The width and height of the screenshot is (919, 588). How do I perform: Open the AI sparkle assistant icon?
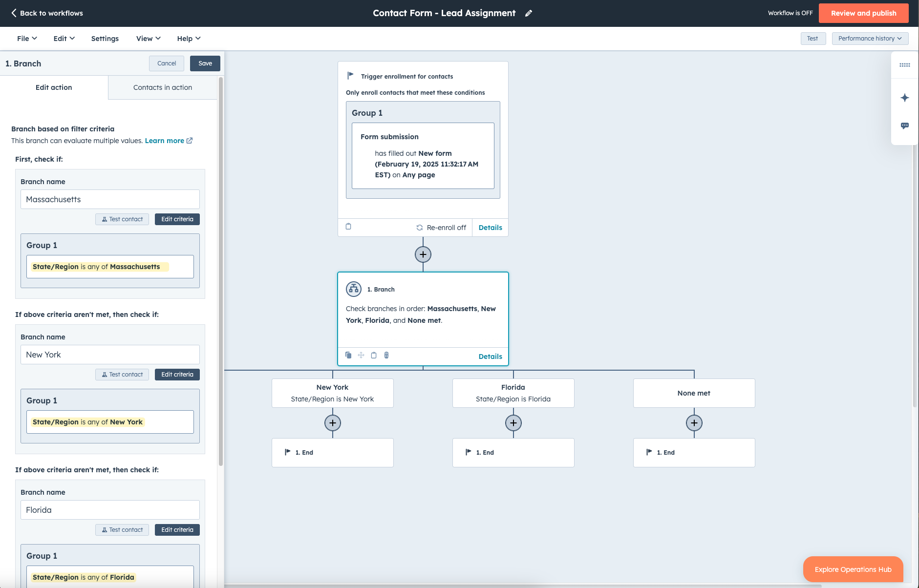(904, 98)
